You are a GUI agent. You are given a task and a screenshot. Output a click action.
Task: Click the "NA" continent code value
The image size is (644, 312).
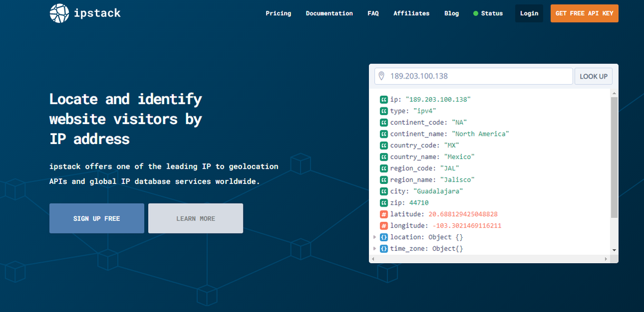(459, 122)
